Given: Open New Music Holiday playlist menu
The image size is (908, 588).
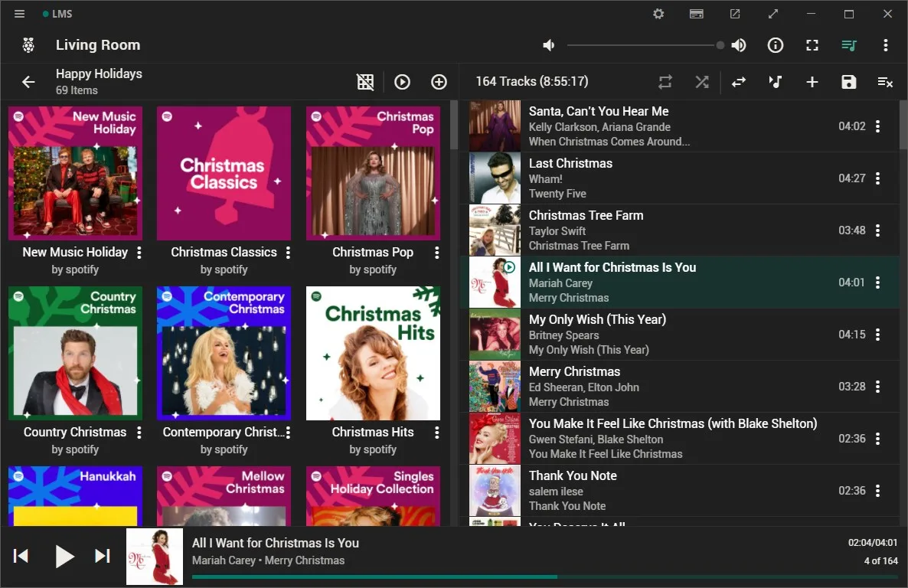Looking at the screenshot, I should [139, 253].
